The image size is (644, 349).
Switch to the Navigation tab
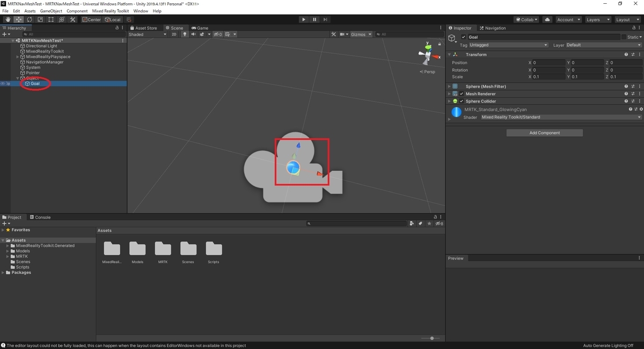(493, 28)
